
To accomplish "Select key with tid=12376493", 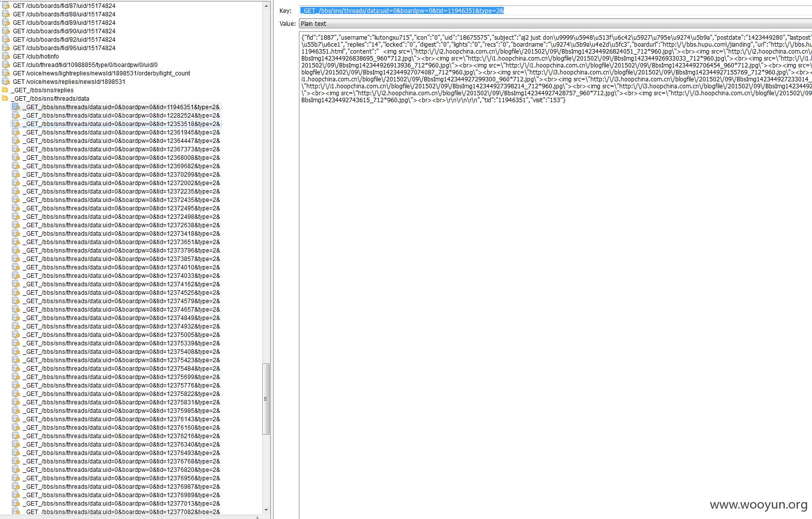I will pyautogui.click(x=121, y=453).
